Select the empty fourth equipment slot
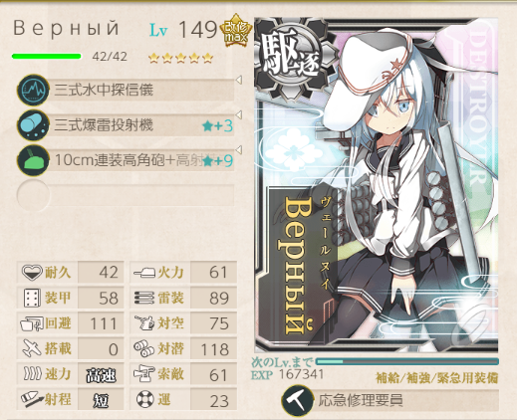Viewport: 517px width, 420px height. 126,196
